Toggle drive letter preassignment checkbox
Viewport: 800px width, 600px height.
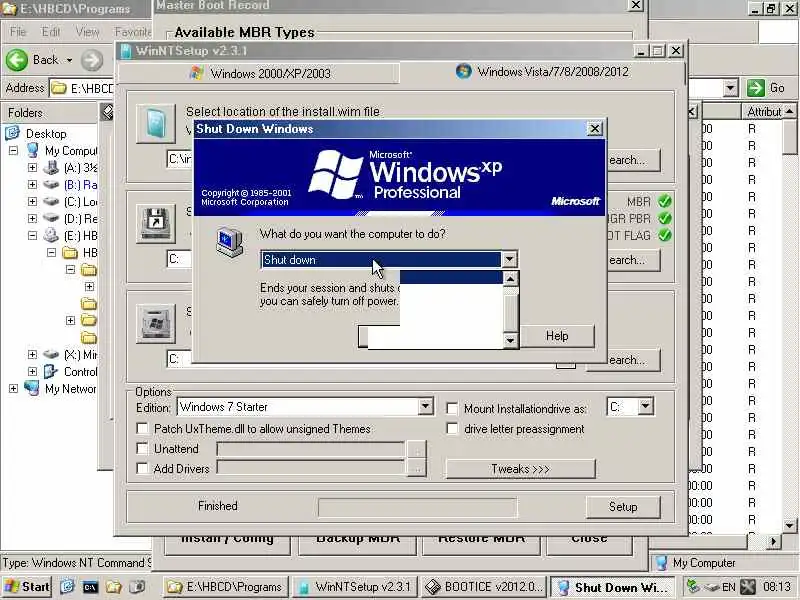pos(452,429)
